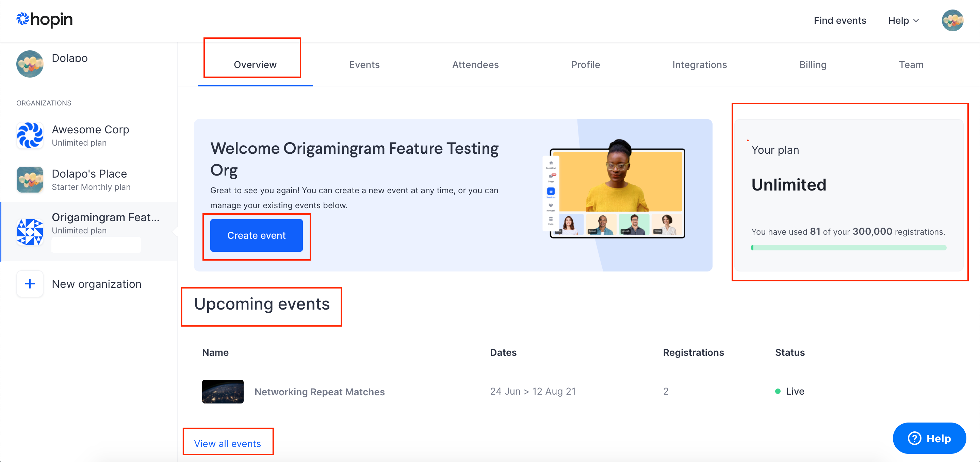Click the Name column header
Image resolution: width=980 pixels, height=462 pixels.
215,352
